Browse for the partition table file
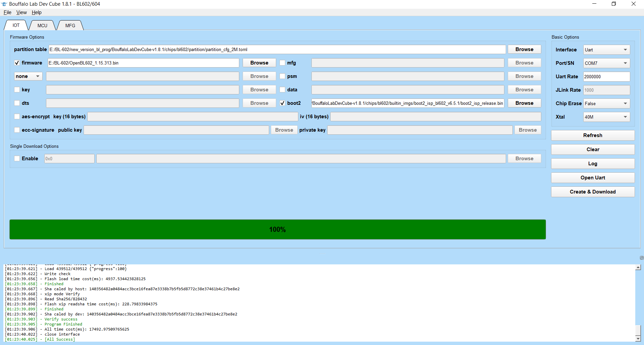 click(524, 49)
